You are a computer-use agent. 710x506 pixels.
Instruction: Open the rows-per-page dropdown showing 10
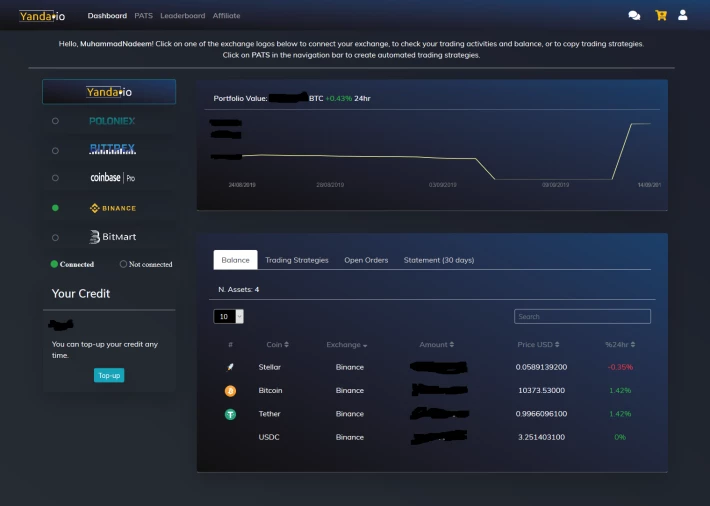tap(228, 316)
